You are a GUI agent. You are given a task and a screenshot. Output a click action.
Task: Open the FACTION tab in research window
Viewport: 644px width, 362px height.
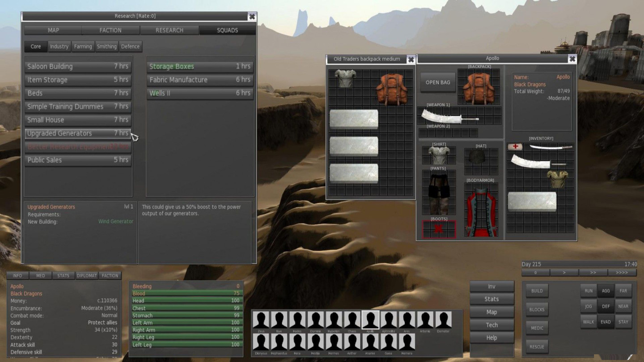pyautogui.click(x=110, y=30)
